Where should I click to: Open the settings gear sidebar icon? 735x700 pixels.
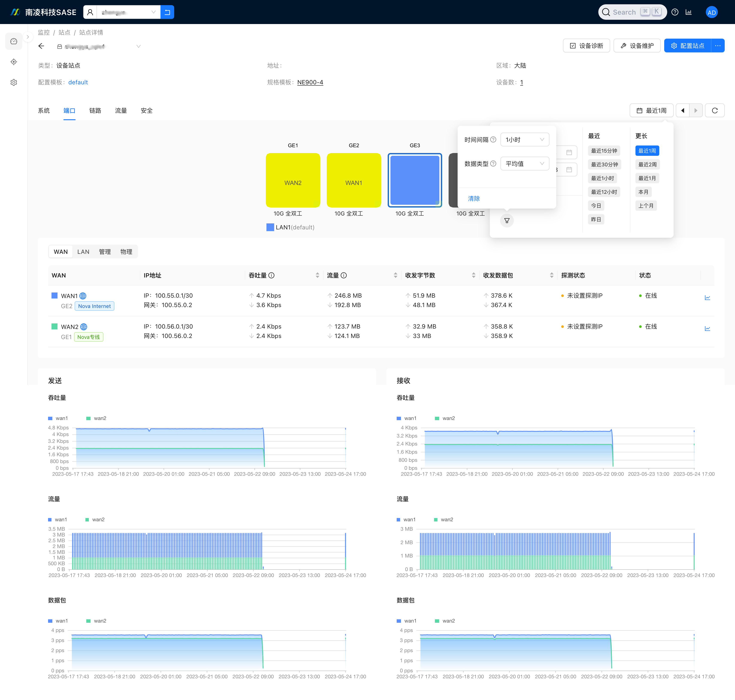click(x=14, y=82)
